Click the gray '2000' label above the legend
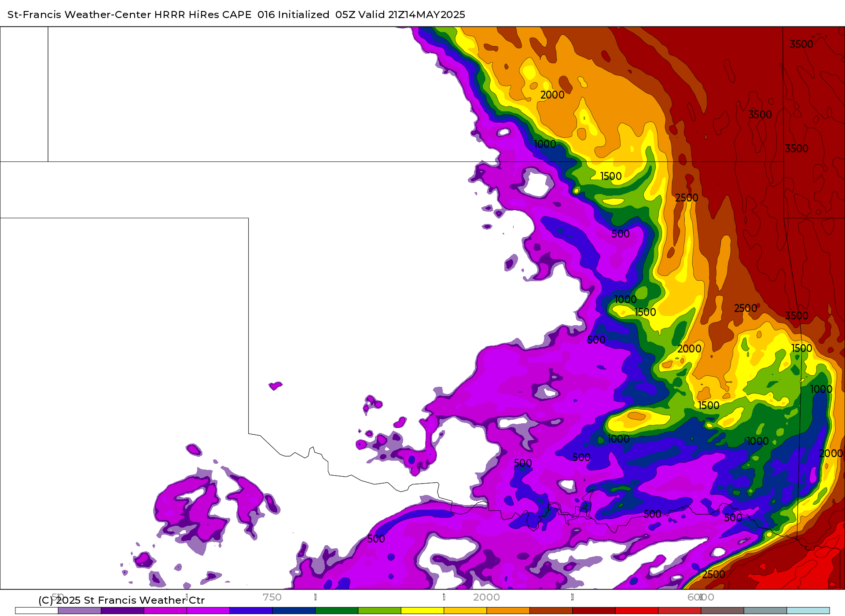 click(486, 597)
